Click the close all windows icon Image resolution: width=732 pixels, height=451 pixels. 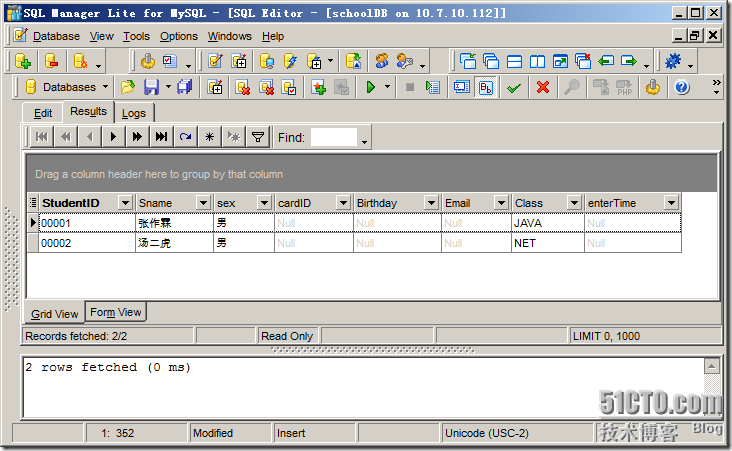[x=583, y=61]
